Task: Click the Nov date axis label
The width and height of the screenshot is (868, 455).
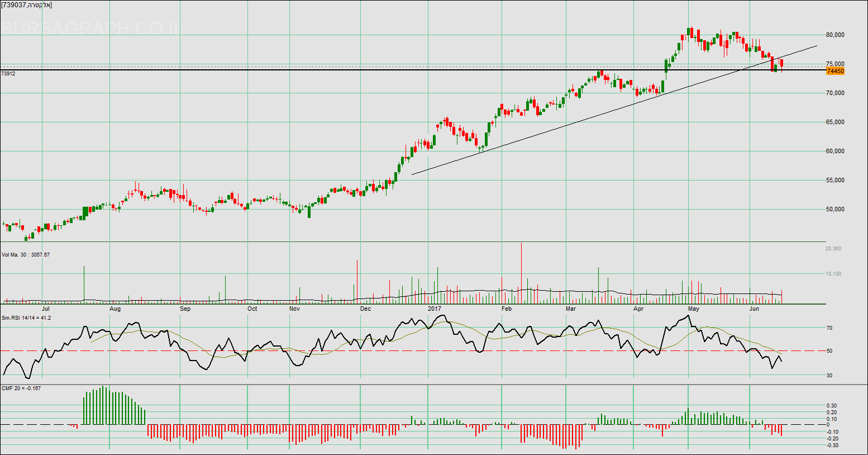Action: pos(294,309)
